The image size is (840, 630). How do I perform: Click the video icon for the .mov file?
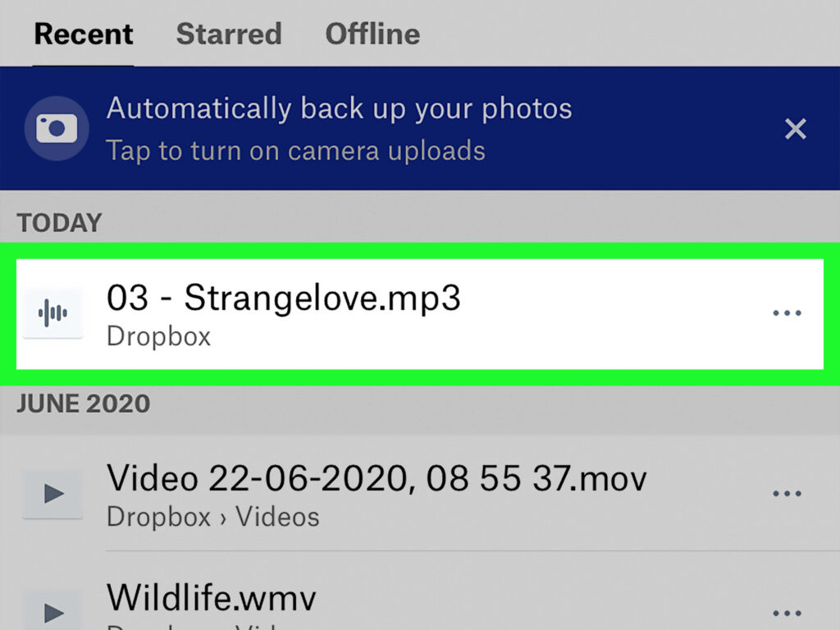tap(53, 493)
